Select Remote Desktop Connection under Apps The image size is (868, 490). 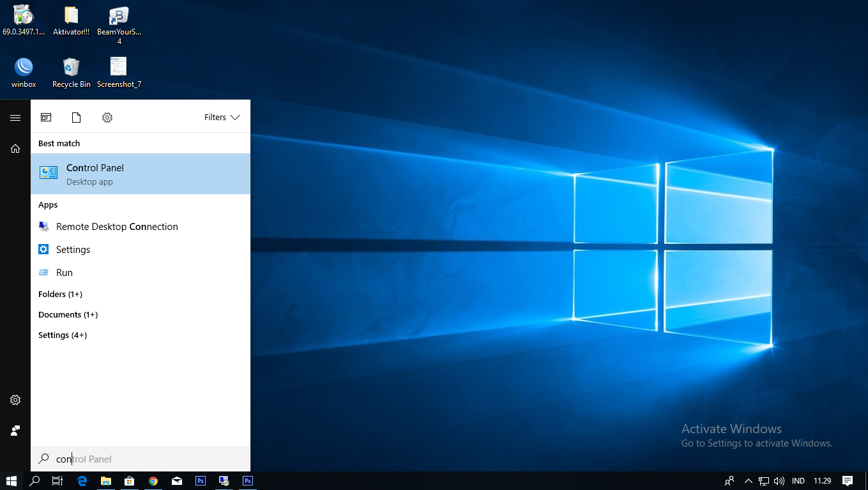(117, 226)
